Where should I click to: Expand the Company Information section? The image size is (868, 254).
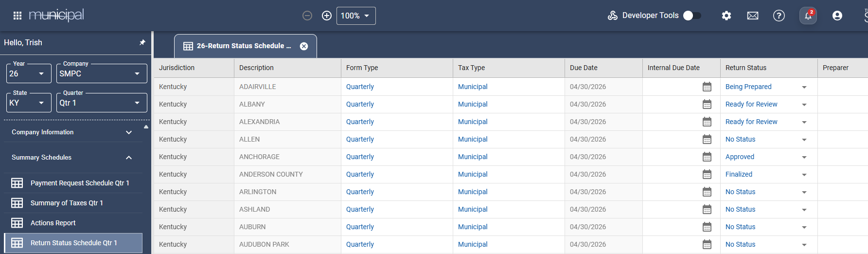[73, 132]
